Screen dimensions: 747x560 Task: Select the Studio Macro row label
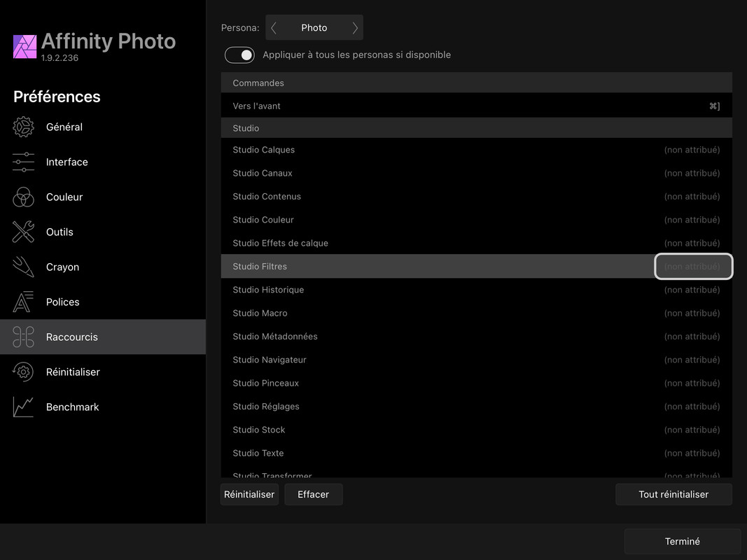click(260, 314)
